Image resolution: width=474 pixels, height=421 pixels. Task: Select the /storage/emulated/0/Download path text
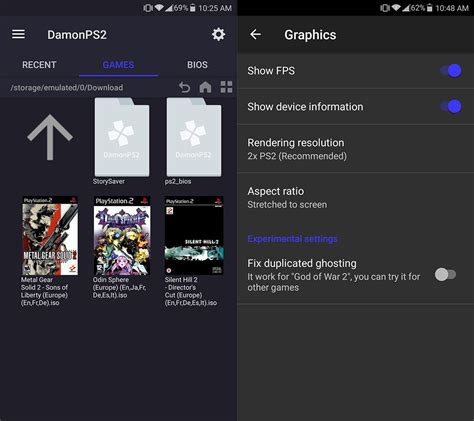pos(67,88)
